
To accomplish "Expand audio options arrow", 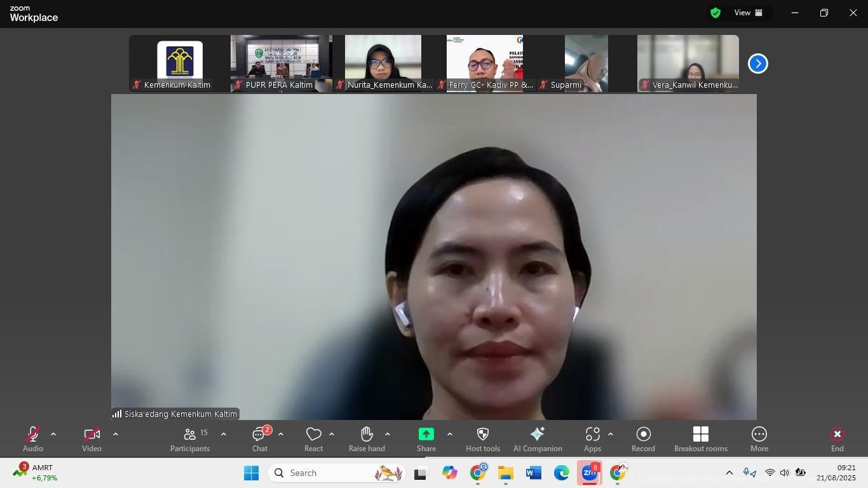I will (53, 435).
